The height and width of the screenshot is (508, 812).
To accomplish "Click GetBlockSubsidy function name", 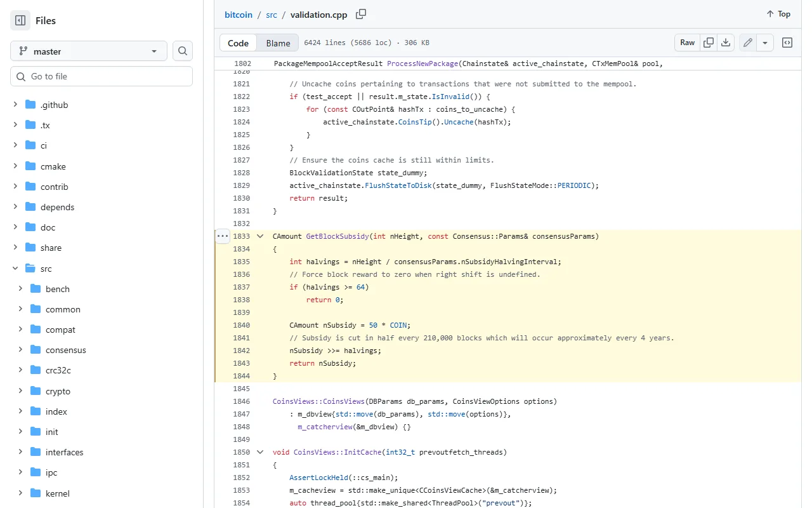I will tap(337, 236).
